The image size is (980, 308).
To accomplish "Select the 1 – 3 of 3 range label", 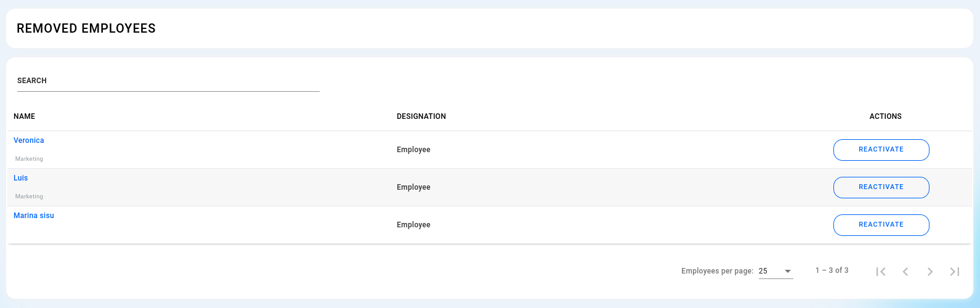I will [x=832, y=270].
